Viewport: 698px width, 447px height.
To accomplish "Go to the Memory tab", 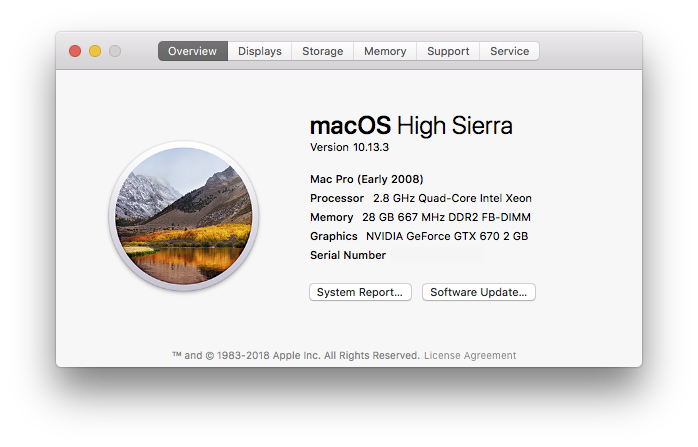I will 385,51.
